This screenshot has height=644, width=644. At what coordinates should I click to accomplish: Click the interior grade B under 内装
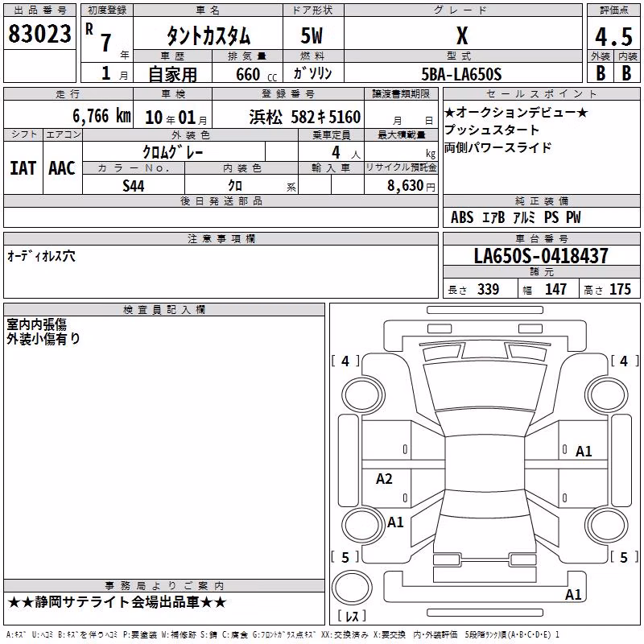[626, 73]
